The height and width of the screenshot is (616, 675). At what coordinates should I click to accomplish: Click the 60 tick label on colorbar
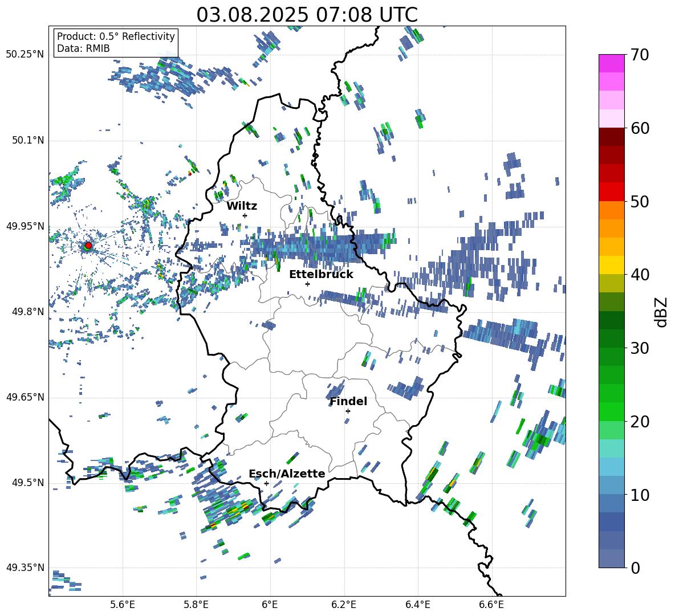(640, 128)
